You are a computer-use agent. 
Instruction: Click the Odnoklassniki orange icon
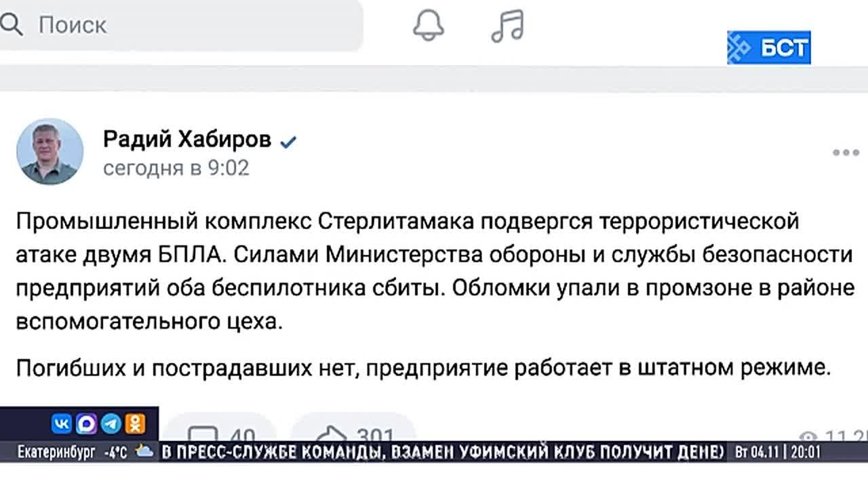(136, 424)
